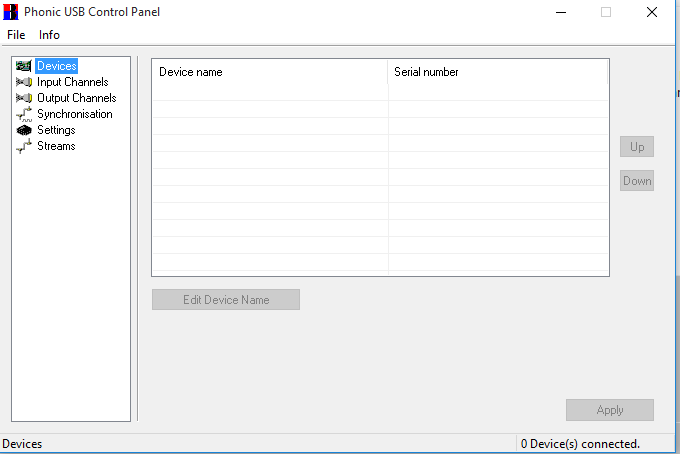Select Devices in the tree

coord(56,66)
